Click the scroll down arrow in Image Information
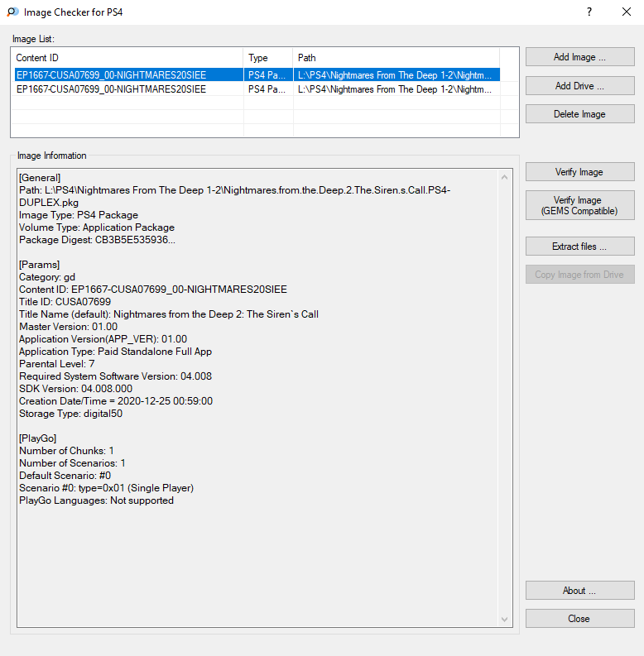Image resolution: width=644 pixels, height=656 pixels. click(x=505, y=619)
